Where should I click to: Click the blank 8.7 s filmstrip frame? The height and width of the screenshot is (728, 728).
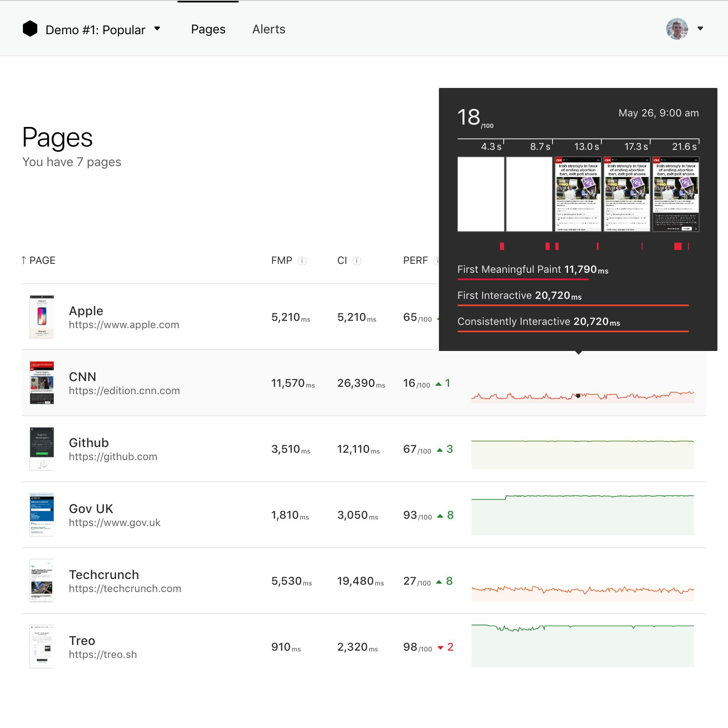click(x=529, y=194)
